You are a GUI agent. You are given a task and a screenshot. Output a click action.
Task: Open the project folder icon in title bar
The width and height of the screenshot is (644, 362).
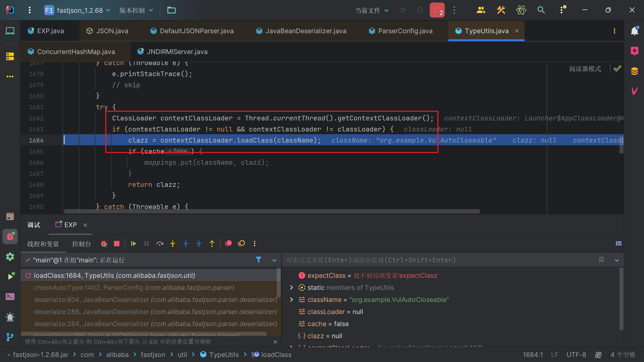pos(171,10)
